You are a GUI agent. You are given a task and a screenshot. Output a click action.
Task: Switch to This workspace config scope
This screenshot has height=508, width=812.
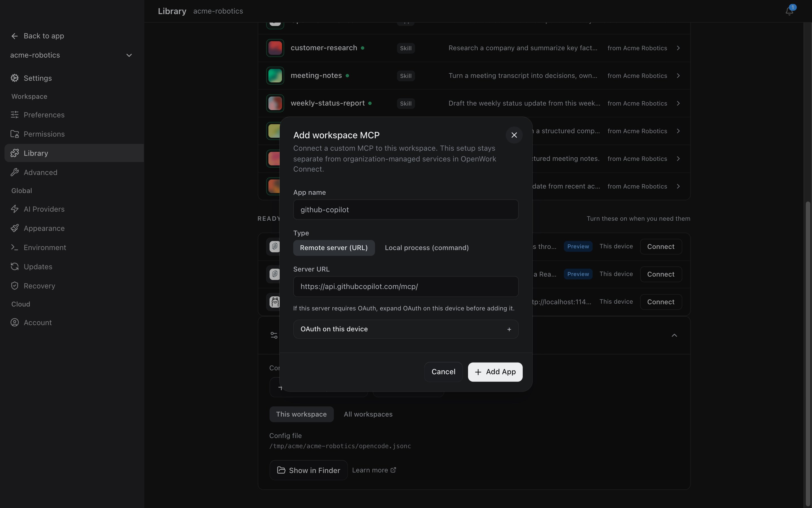[301, 414]
